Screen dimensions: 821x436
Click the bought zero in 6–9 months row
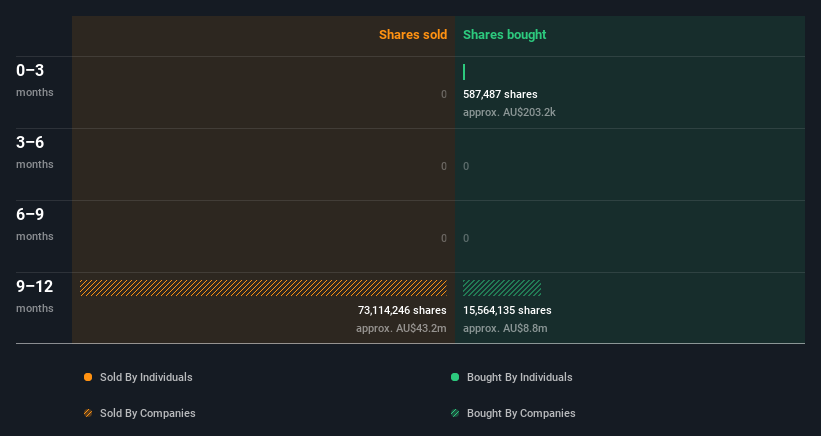pyautogui.click(x=466, y=238)
